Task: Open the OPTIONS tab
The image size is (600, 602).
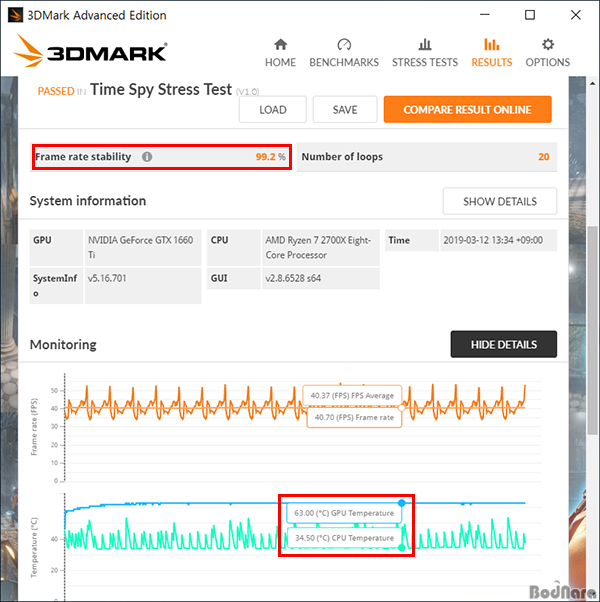Action: click(547, 53)
